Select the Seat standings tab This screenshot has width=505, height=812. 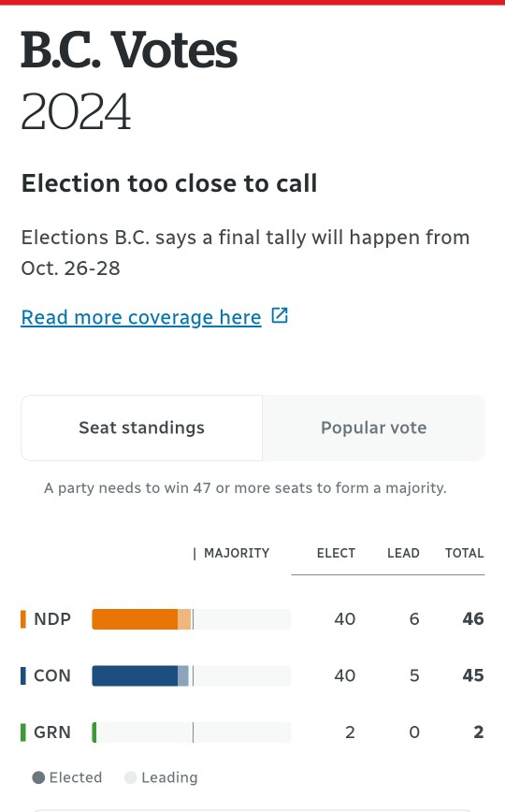[x=141, y=428]
